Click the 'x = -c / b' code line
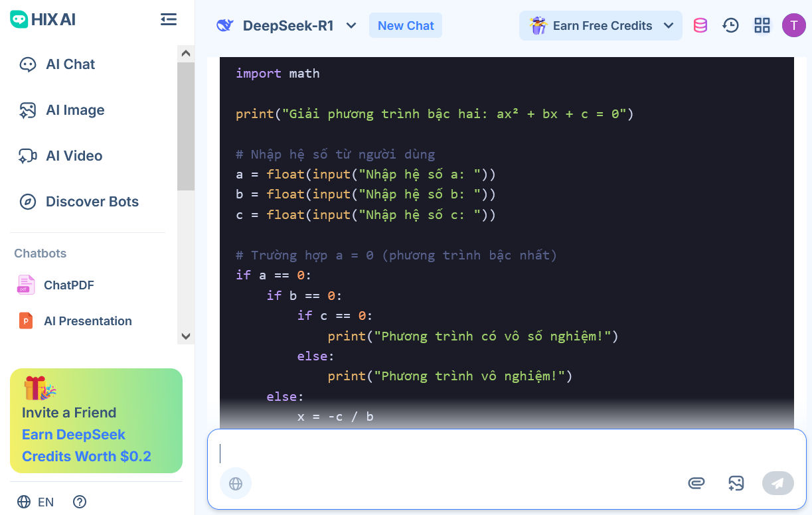This screenshot has width=812, height=515. pos(335,417)
